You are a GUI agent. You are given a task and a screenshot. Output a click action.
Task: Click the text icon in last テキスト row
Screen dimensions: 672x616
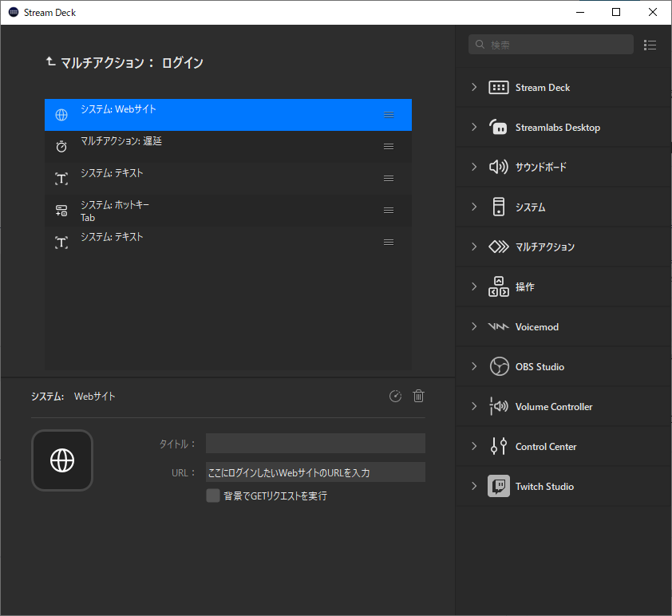click(x=61, y=243)
